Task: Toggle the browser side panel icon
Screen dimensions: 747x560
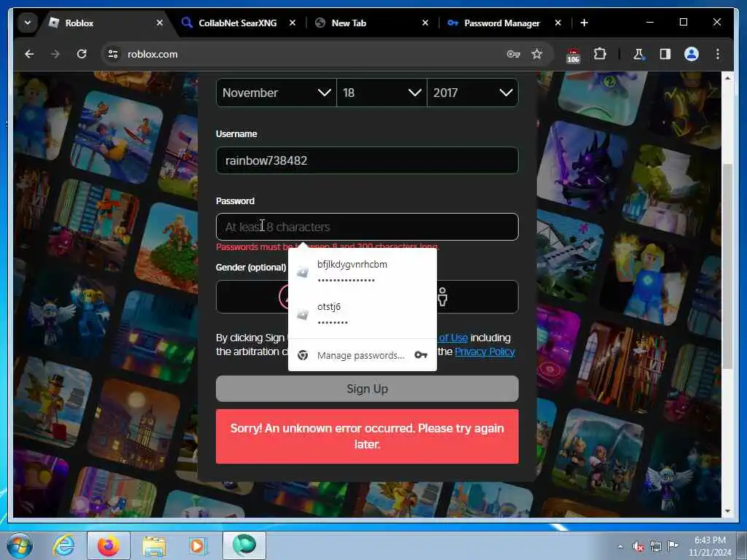Action: tap(665, 54)
